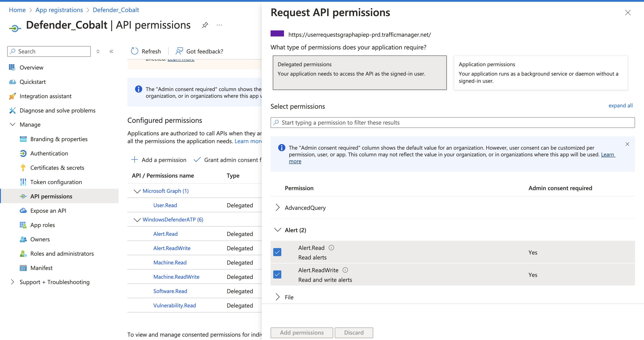
Task: Expand the AdvancedQuery permission group
Action: [278, 208]
